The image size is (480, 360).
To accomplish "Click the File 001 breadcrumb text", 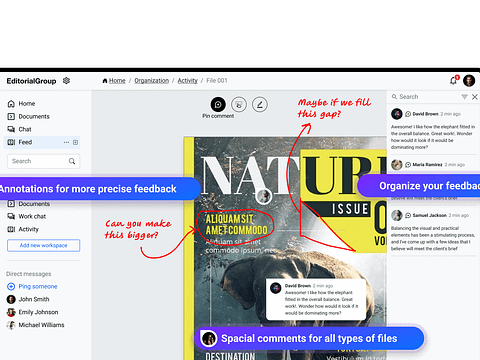I will coord(217,81).
